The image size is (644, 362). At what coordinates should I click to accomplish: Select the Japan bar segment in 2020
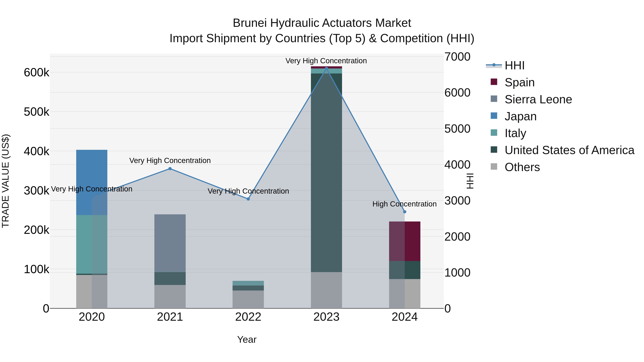pyautogui.click(x=92, y=182)
